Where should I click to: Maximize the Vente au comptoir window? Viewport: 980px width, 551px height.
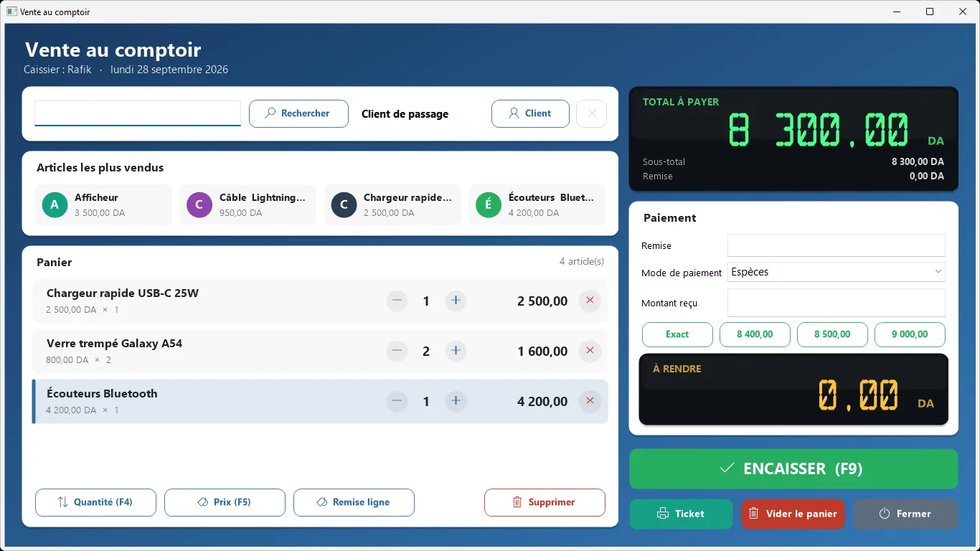(x=930, y=11)
